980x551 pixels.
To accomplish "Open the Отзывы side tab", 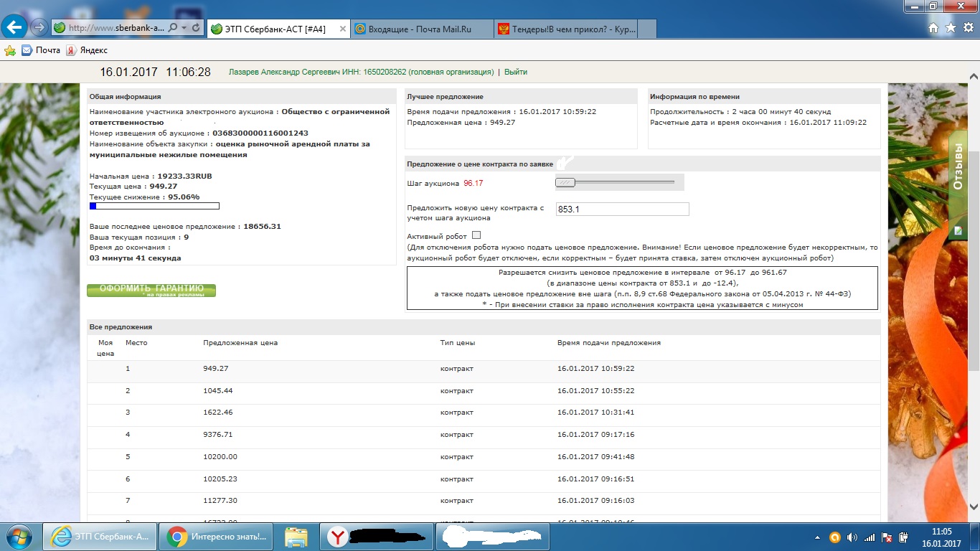I will click(958, 166).
